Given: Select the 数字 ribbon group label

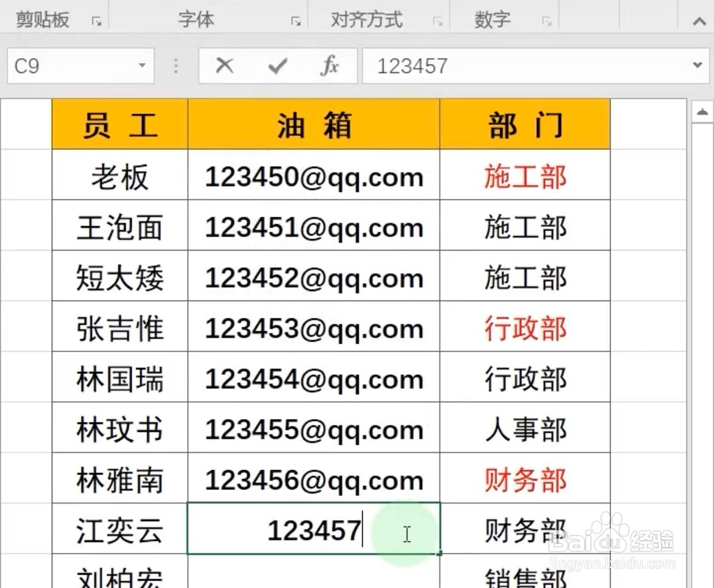Looking at the screenshot, I should (492, 18).
